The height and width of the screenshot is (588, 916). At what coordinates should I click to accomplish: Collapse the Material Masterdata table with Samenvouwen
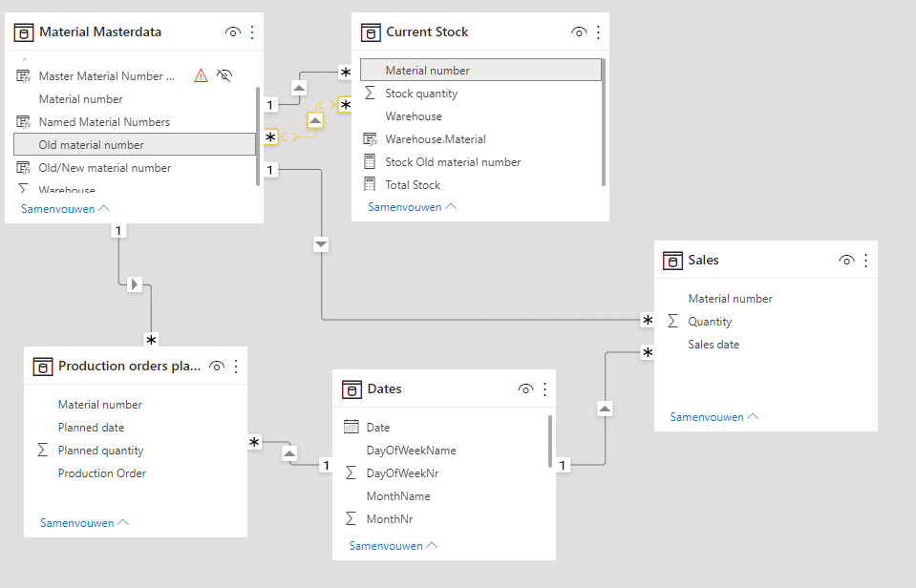(65, 209)
